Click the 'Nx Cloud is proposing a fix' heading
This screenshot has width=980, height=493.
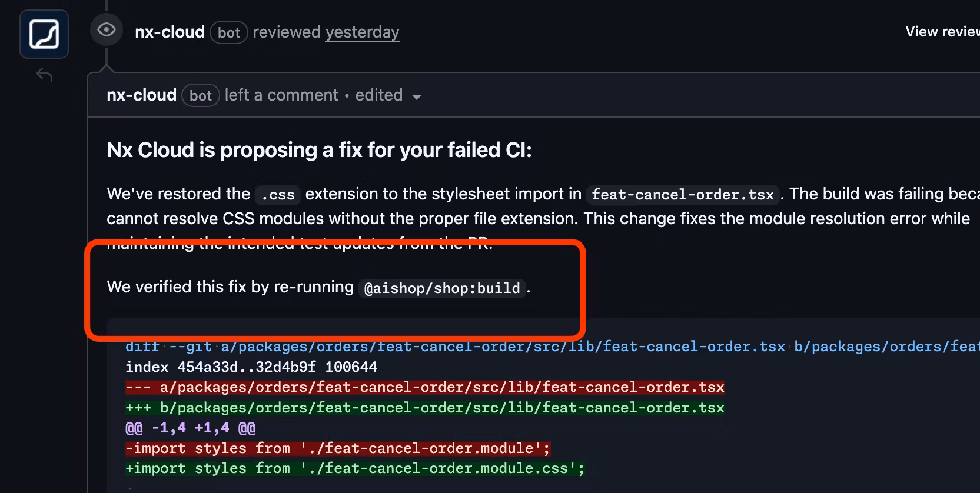pyautogui.click(x=319, y=151)
